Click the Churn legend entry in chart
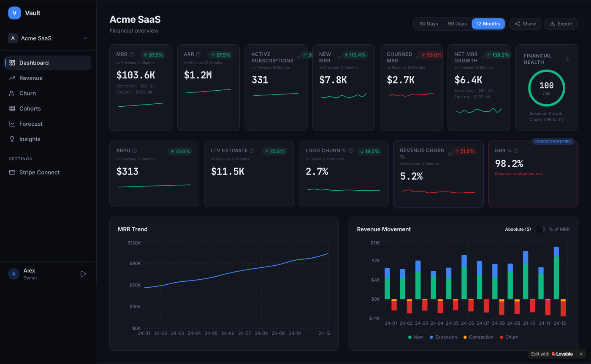Viewport: 591px width, 364px height. pos(509,337)
